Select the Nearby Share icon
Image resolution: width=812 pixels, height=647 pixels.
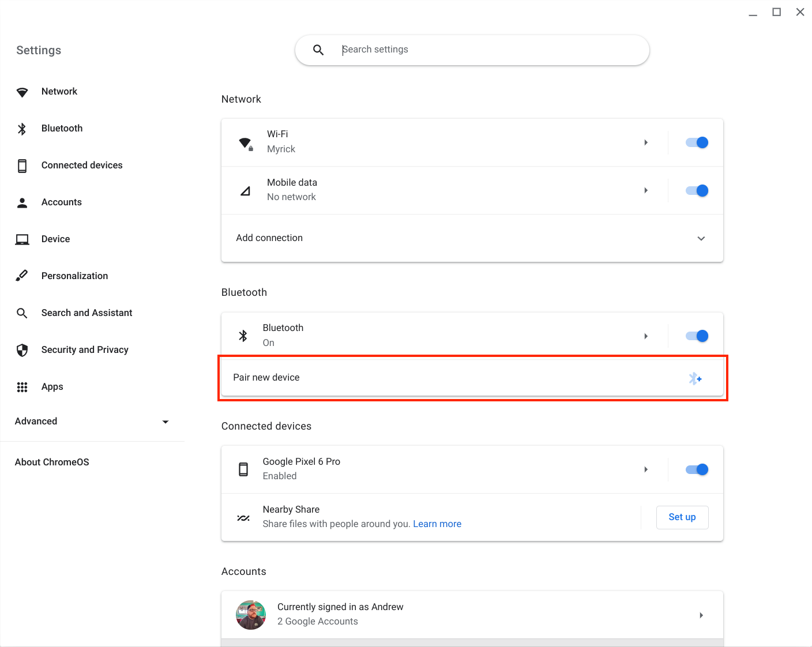243,517
